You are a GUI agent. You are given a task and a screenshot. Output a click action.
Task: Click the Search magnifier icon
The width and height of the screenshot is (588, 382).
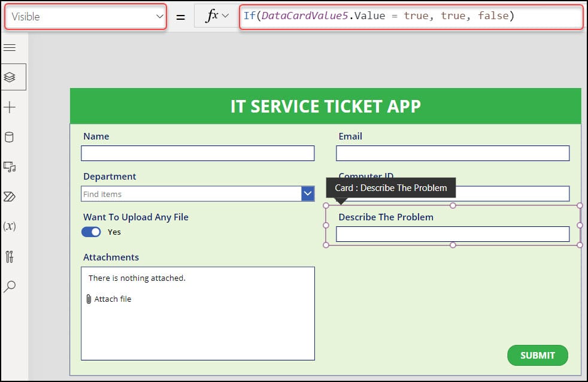click(x=10, y=287)
